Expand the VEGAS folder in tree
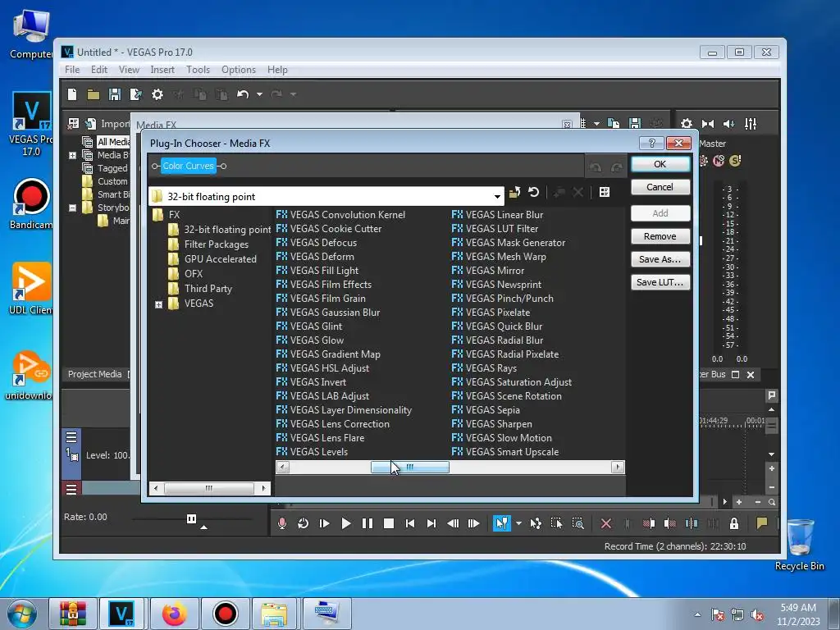 tap(158, 304)
